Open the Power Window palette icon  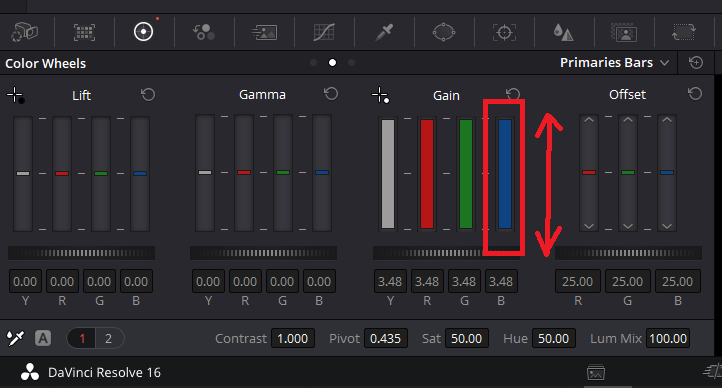(x=444, y=32)
